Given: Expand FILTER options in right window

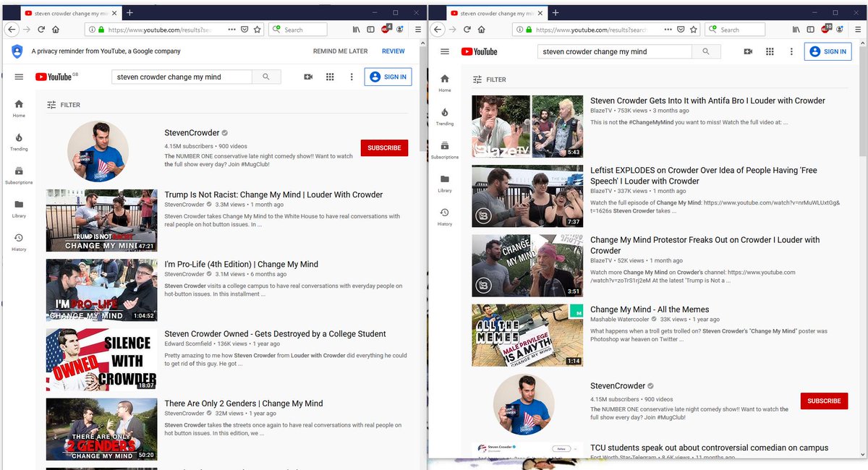Looking at the screenshot, I should (489, 80).
